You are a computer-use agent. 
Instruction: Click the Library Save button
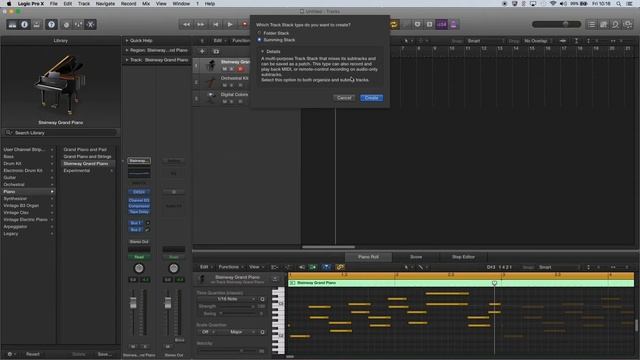point(104,354)
